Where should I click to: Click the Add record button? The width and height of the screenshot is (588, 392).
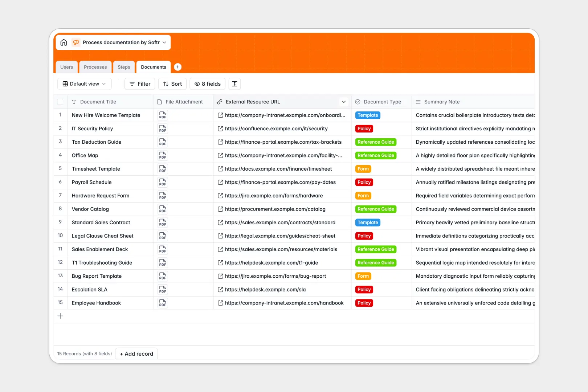point(136,354)
